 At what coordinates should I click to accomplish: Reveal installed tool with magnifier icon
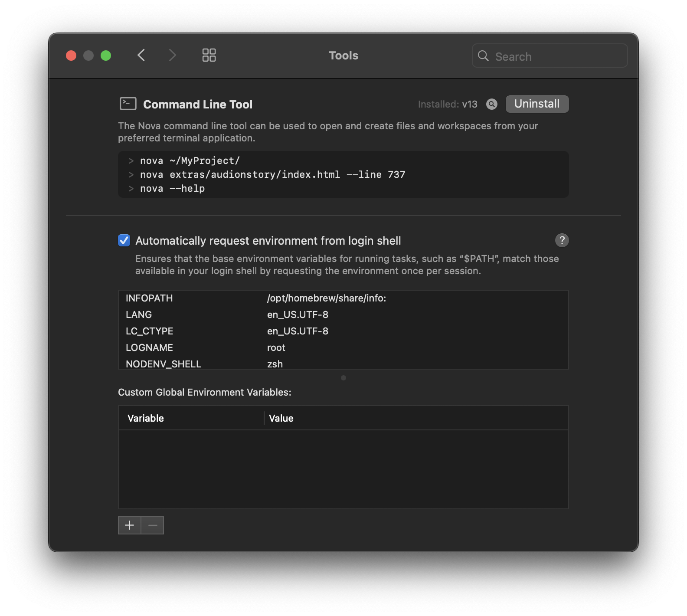pyautogui.click(x=492, y=104)
